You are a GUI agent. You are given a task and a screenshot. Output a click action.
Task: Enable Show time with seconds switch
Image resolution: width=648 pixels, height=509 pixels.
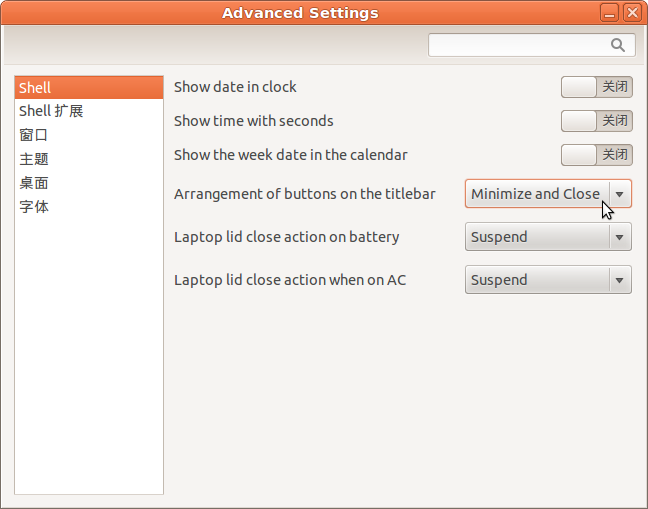click(596, 121)
